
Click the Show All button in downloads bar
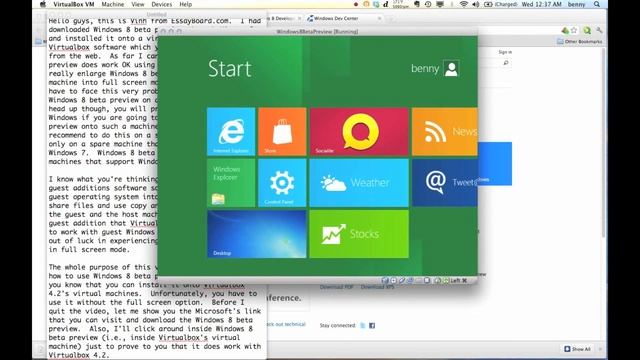click(578, 349)
